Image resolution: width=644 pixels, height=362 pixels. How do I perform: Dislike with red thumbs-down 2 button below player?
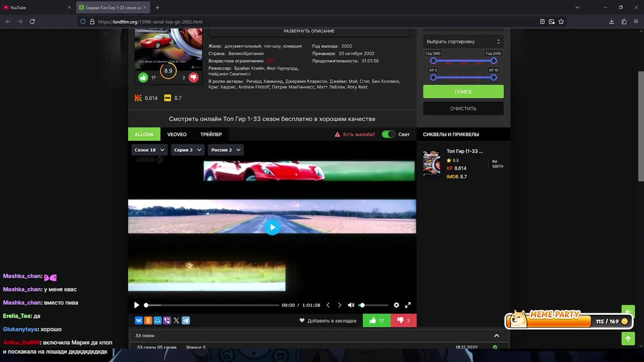pos(404,320)
